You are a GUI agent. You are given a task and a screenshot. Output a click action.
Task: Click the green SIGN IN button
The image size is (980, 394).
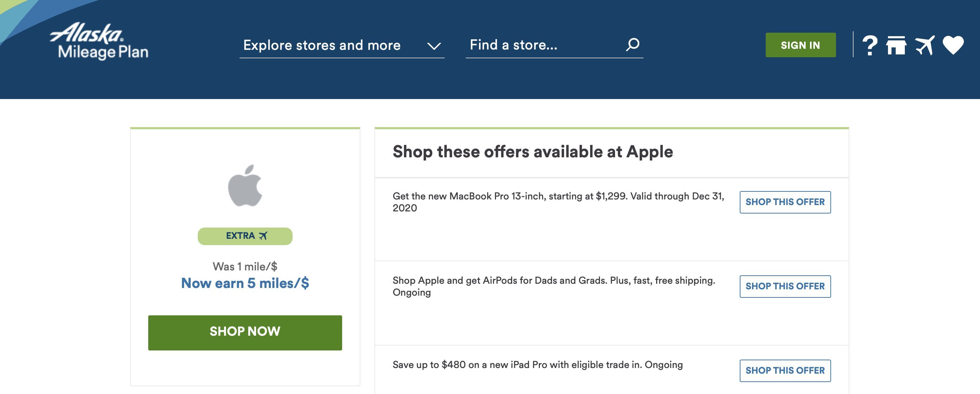(801, 45)
